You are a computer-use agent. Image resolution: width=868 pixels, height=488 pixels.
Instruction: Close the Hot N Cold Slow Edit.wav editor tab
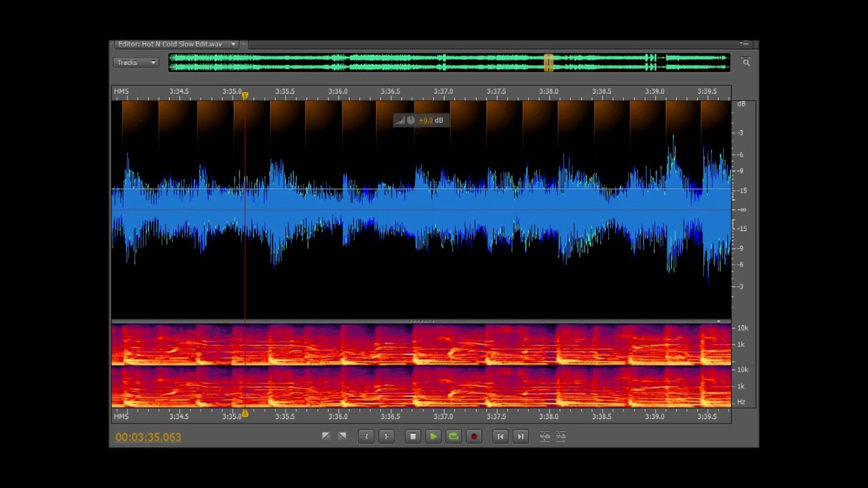click(x=243, y=44)
